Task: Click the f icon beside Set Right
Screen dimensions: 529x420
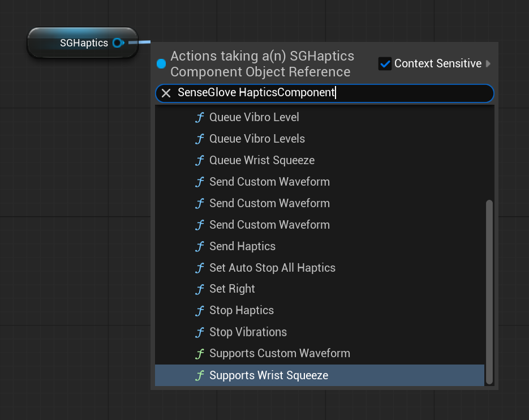Action: point(199,289)
